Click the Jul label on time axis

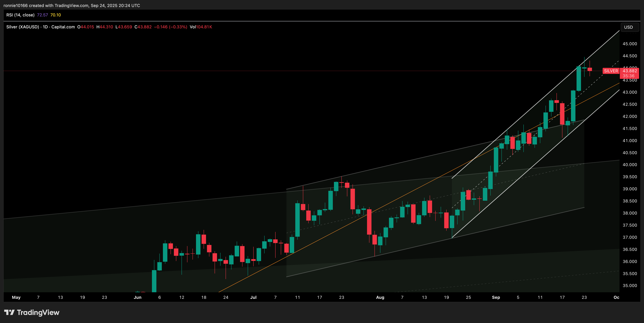pos(253,297)
